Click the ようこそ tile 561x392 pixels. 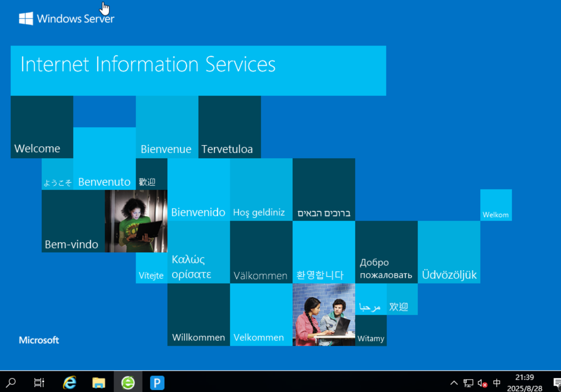tap(57, 174)
